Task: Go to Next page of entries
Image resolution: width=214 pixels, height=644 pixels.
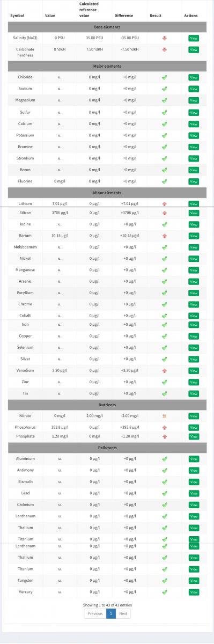Action: click(x=123, y=613)
